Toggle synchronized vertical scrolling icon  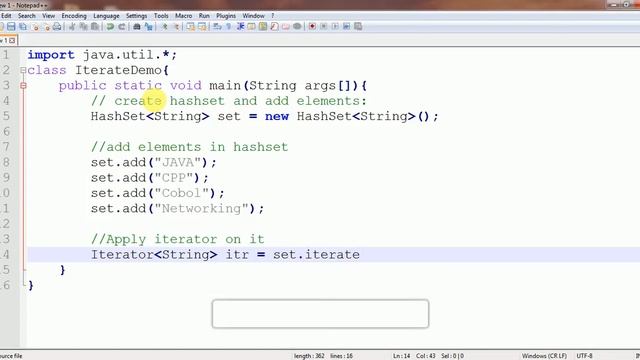191,27
